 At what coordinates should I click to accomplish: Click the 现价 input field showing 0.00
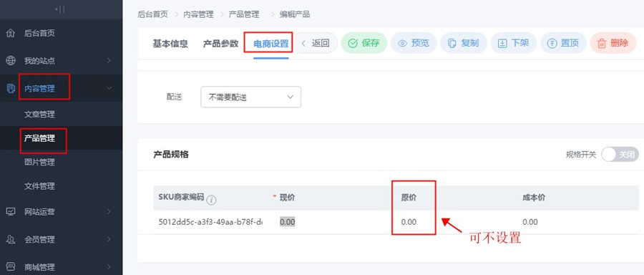point(288,222)
